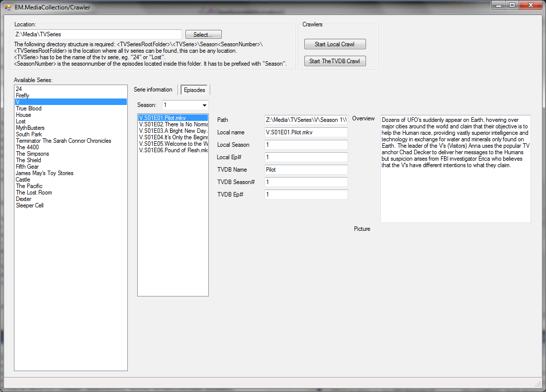
Task: Select South Park in the series list
Action: 71,134
